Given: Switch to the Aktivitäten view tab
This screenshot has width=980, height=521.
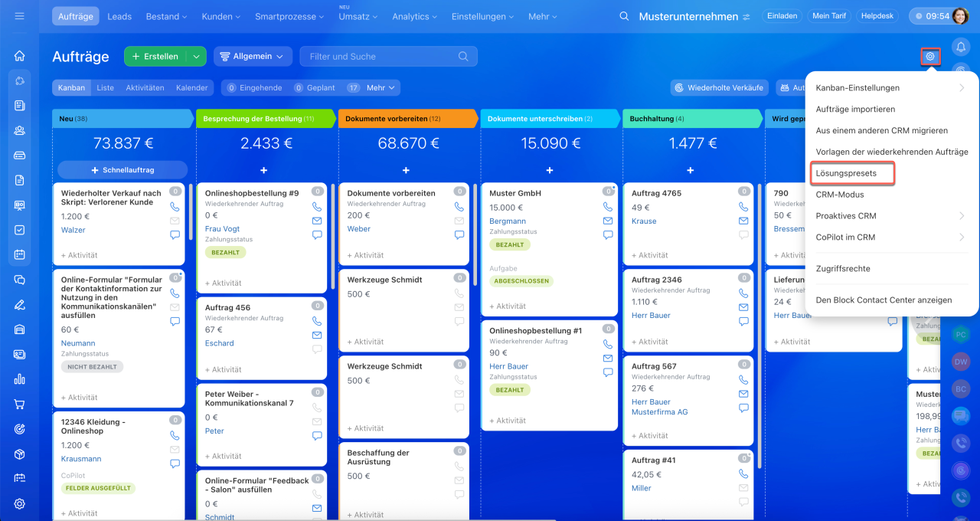Looking at the screenshot, I should tap(145, 88).
